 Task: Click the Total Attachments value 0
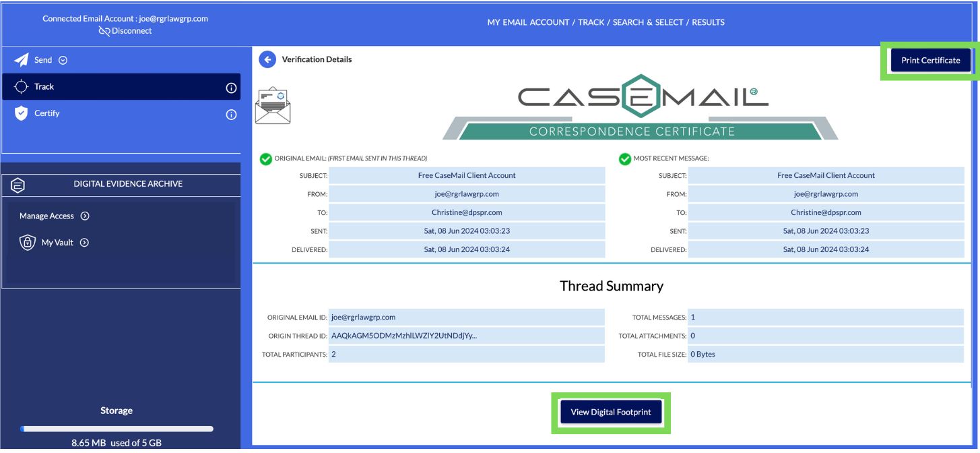pyautogui.click(x=826, y=336)
